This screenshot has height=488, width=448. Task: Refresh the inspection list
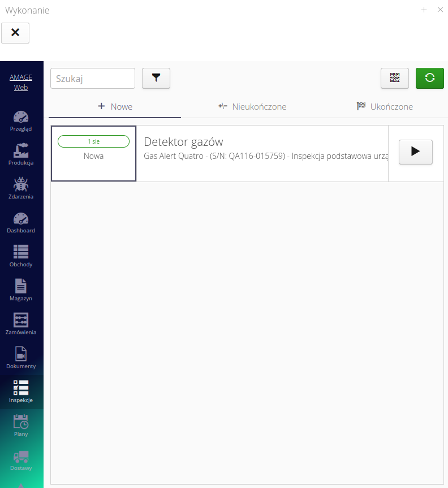[x=430, y=79]
